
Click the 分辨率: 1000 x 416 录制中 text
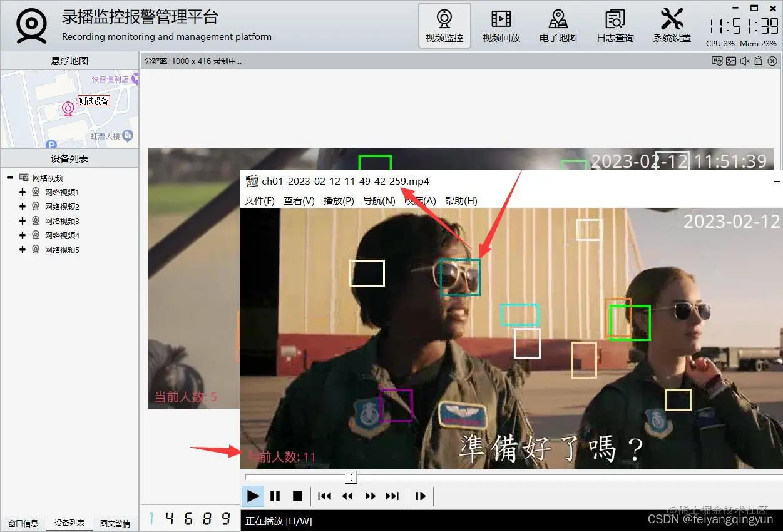[193, 61]
